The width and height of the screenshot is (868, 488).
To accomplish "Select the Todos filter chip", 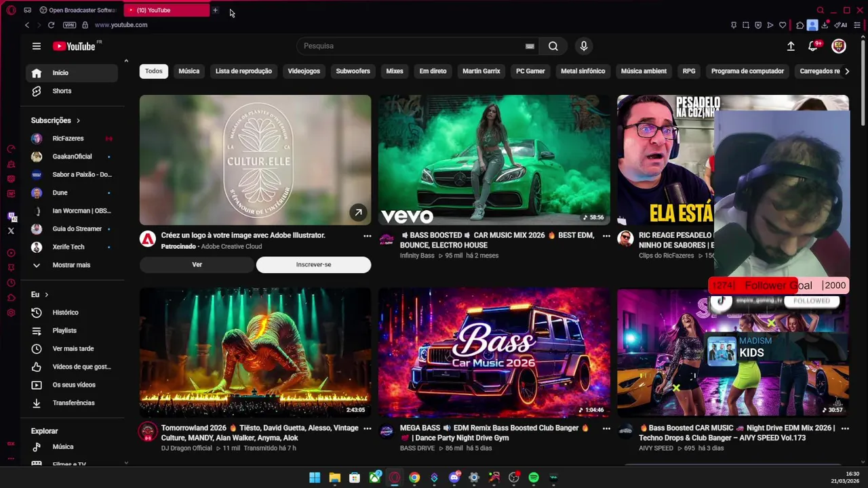I will (154, 71).
